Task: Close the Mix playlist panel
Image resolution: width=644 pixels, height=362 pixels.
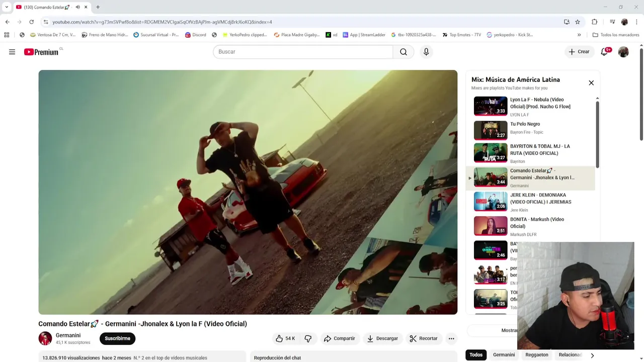Action: (591, 83)
